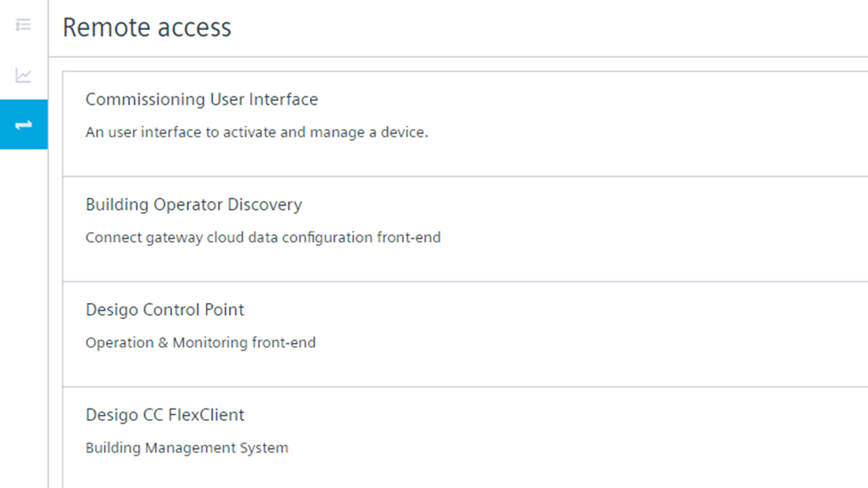Viewport: 868px width, 488px height.
Task: Open the list view sidebar icon
Action: [23, 25]
